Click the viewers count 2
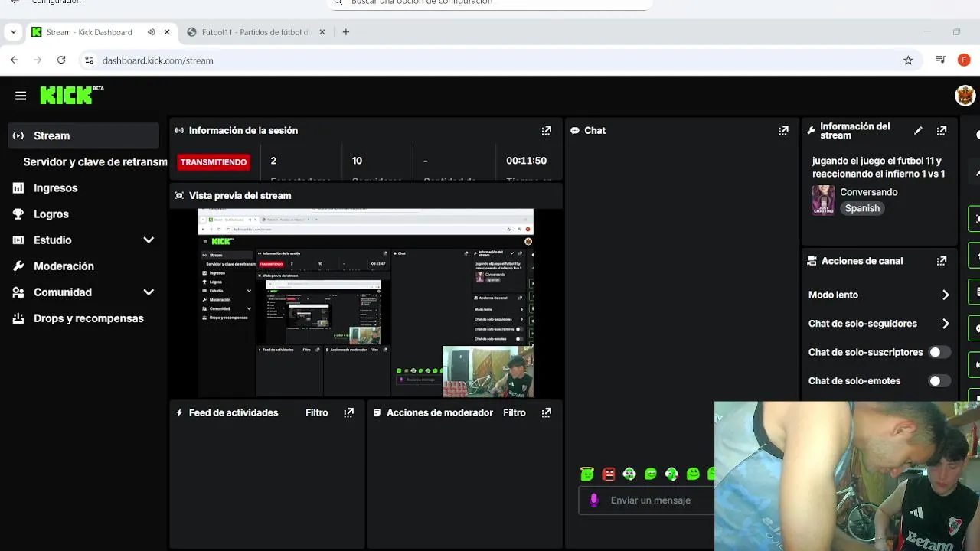This screenshot has width=980, height=551. tap(273, 161)
